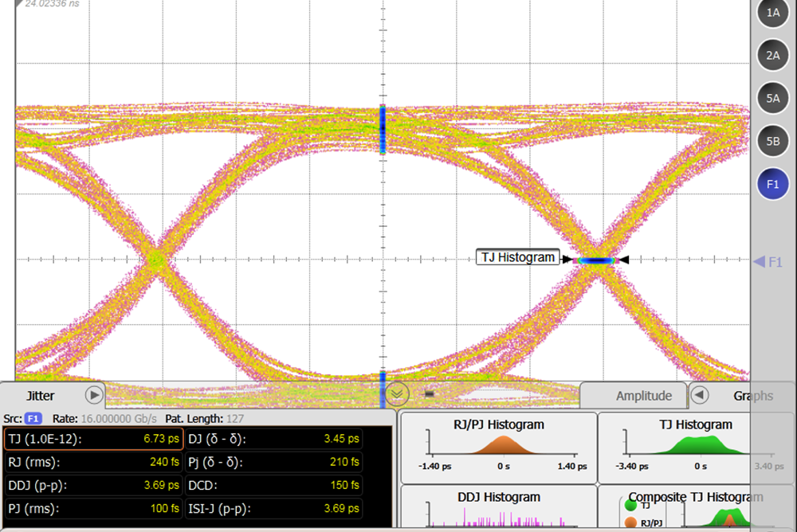Screen dimensions: 797x532
Task: Open the Jitter tab
Action: 41,395
